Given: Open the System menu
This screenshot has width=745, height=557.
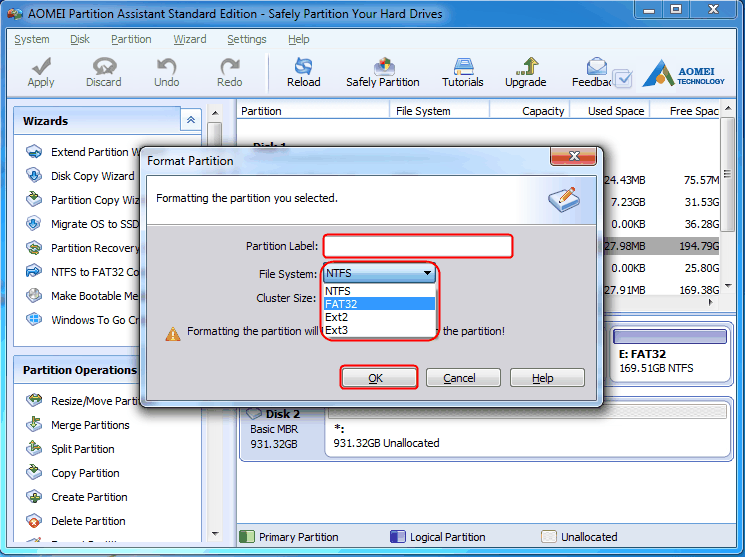Looking at the screenshot, I should tap(32, 39).
